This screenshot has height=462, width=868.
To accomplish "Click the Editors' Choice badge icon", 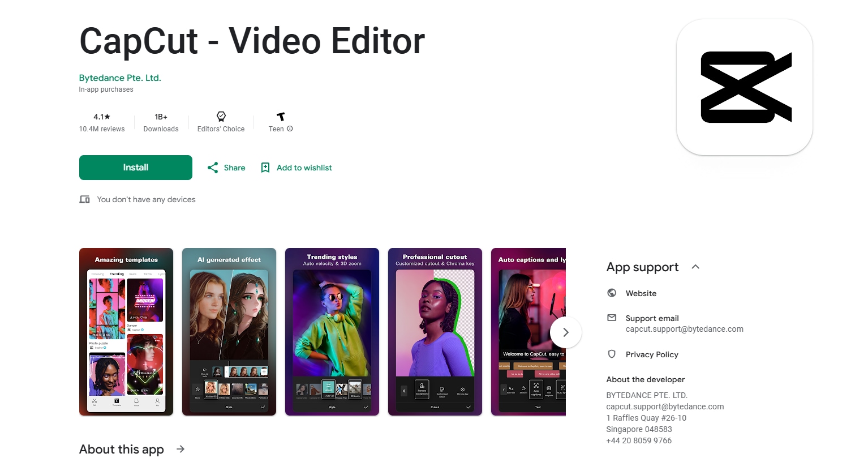I will (221, 116).
